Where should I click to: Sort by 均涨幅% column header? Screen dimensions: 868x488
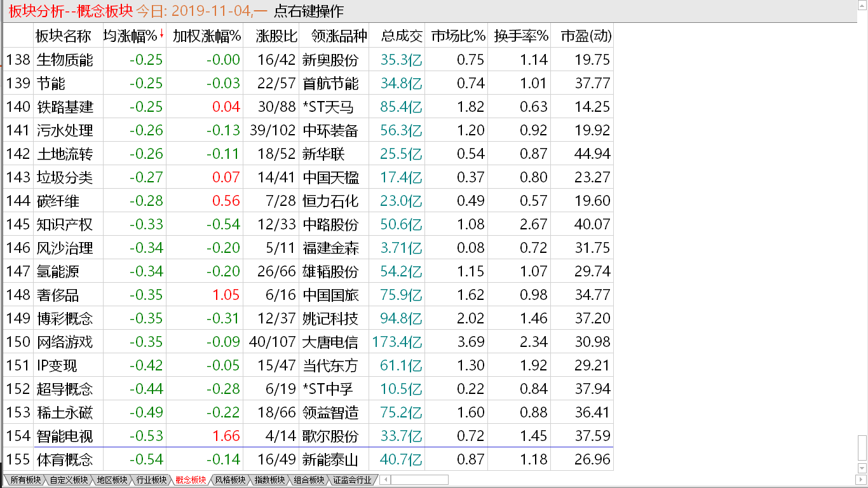pos(130,36)
